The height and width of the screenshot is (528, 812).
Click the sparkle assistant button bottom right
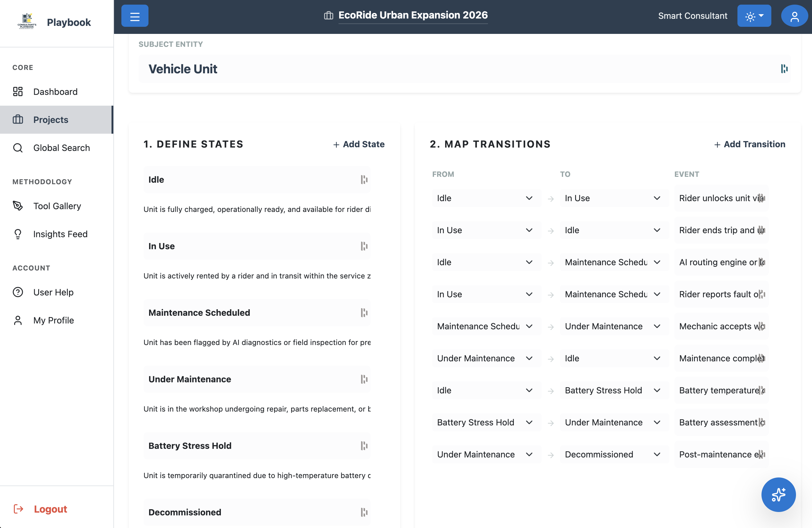[778, 494]
